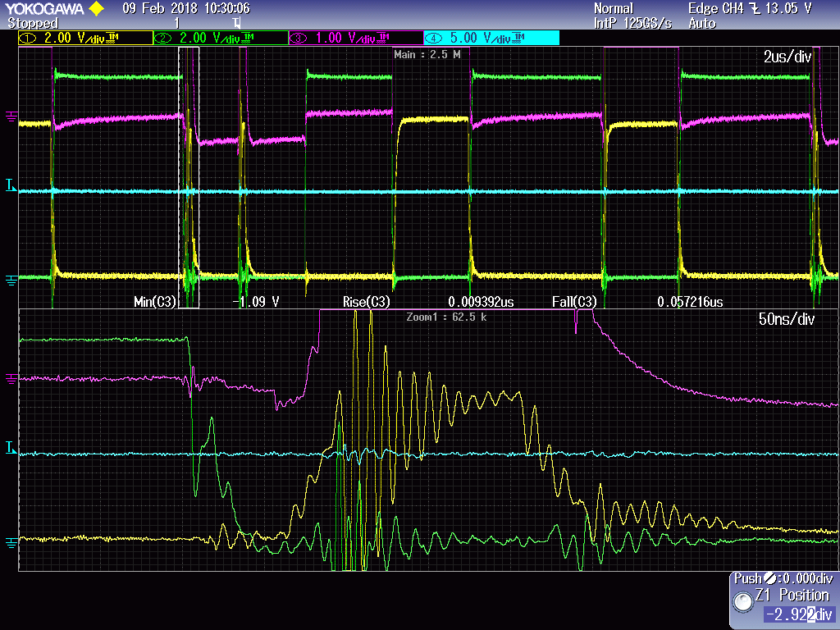Click the yellow diamond Yokogawa logo
Image resolution: width=840 pixels, height=630 pixels.
pos(97,8)
